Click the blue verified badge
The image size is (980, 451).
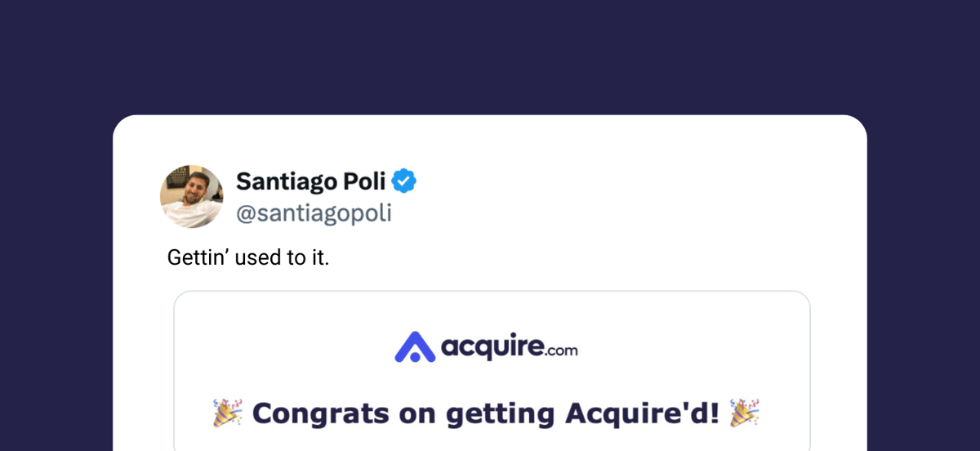pyautogui.click(x=404, y=181)
